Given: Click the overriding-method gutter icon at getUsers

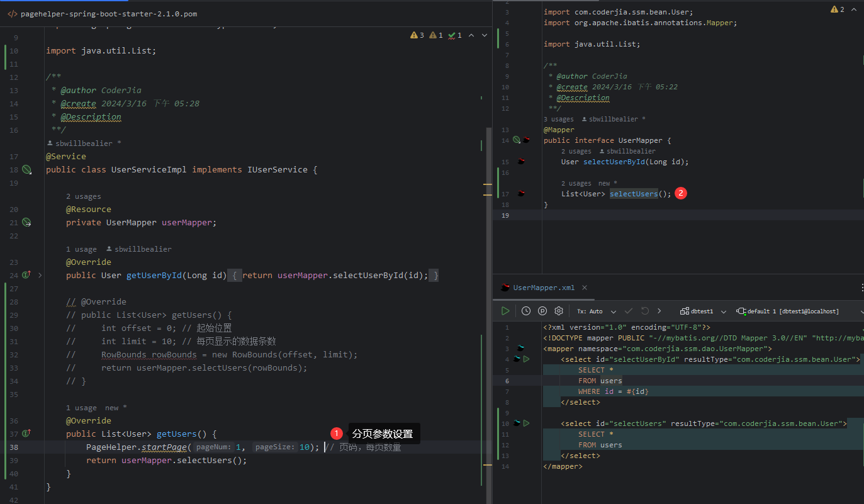Looking at the screenshot, I should pyautogui.click(x=25, y=434).
